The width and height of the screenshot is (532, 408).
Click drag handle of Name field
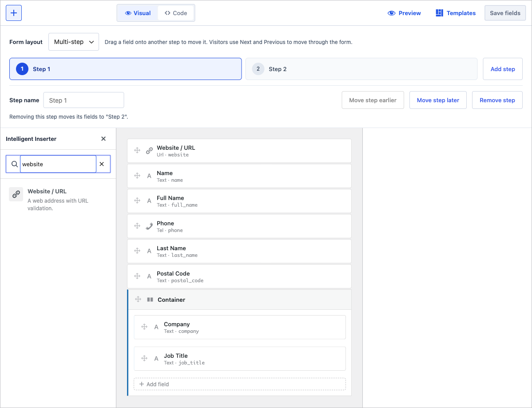(137, 176)
